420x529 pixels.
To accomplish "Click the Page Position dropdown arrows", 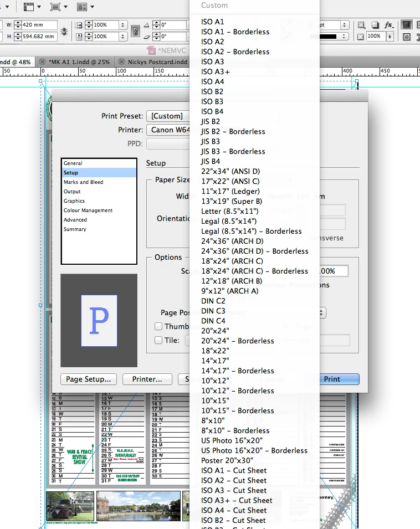I will 322,313.
